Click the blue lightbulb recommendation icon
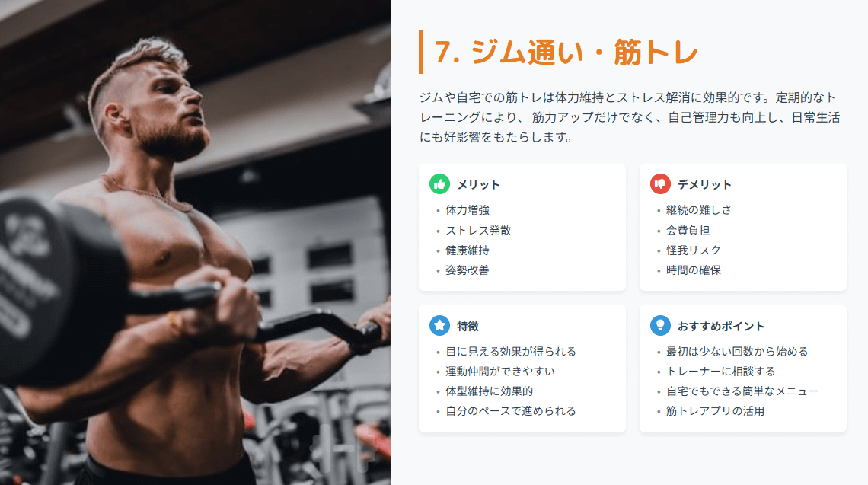Image resolution: width=868 pixels, height=485 pixels. click(x=660, y=326)
